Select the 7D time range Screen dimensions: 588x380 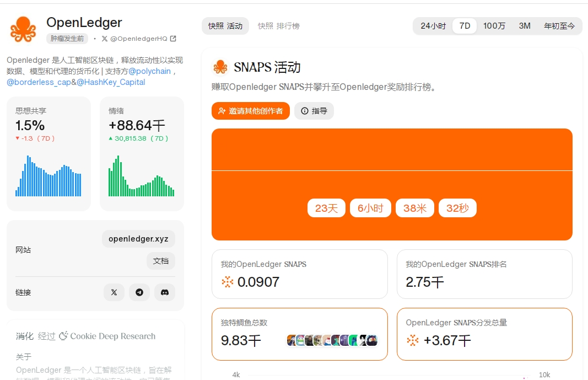[465, 26]
